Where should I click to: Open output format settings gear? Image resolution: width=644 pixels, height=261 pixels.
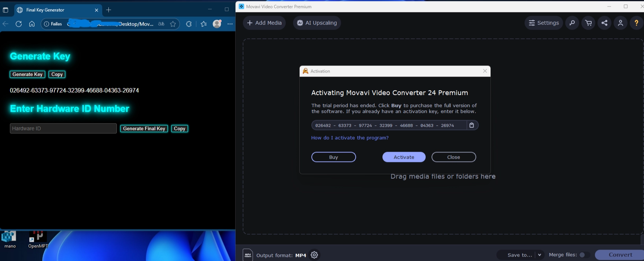[x=314, y=255]
